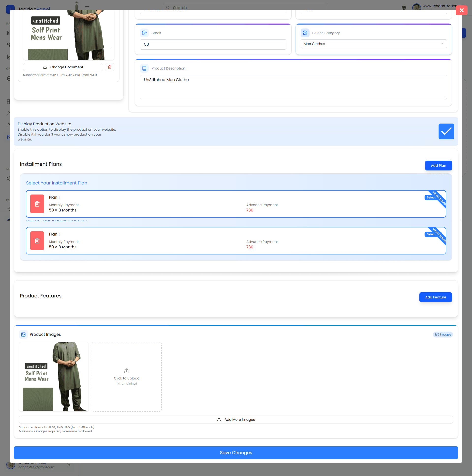
Task: Click the upload icon on Change Document
Action: (x=45, y=67)
